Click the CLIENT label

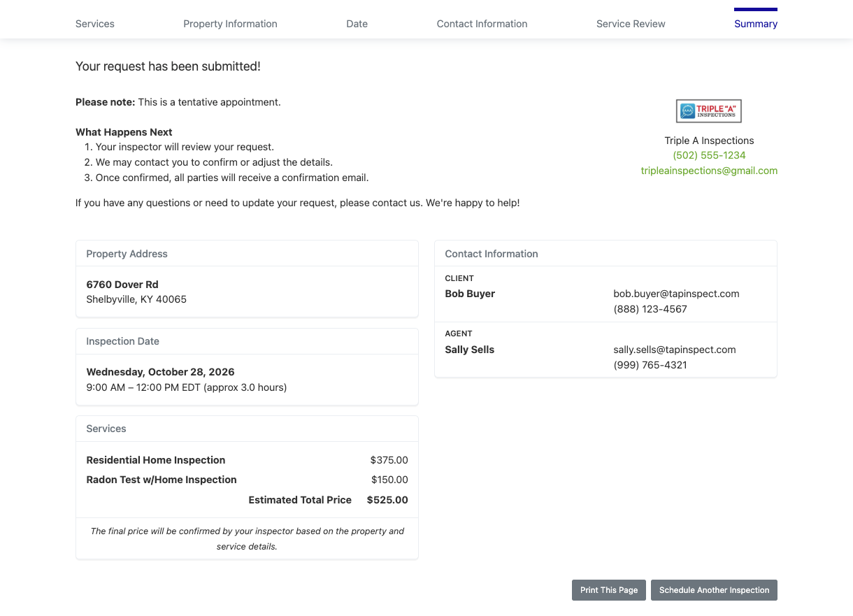pyautogui.click(x=459, y=278)
